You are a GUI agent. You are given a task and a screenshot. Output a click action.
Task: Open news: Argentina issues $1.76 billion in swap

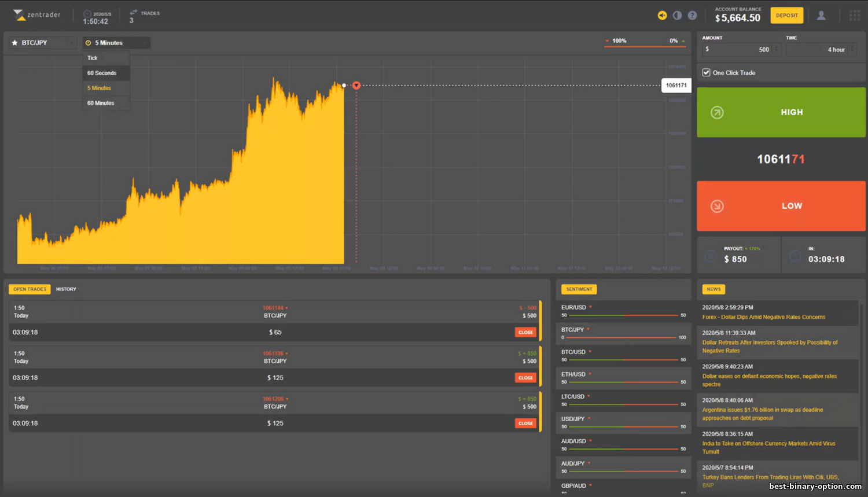763,414
